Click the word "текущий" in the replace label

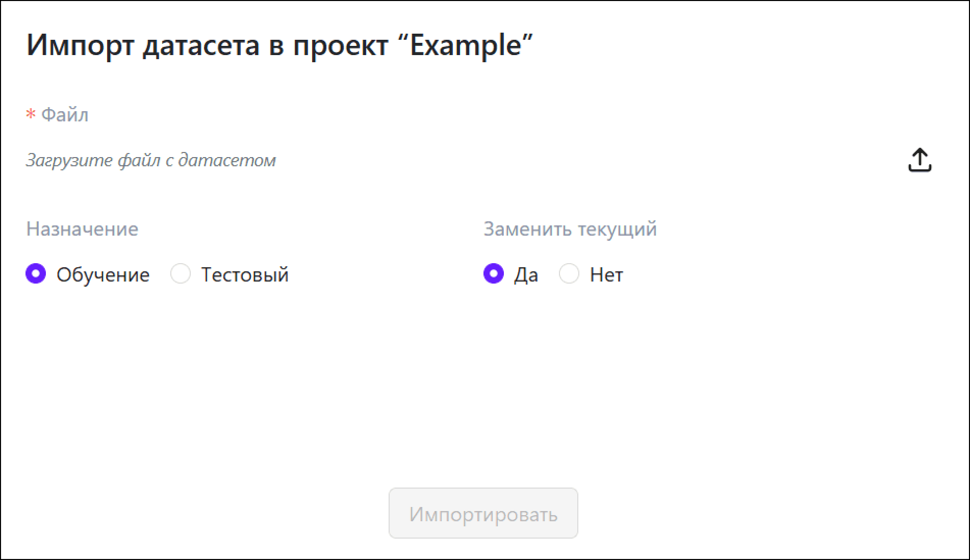[x=617, y=229]
